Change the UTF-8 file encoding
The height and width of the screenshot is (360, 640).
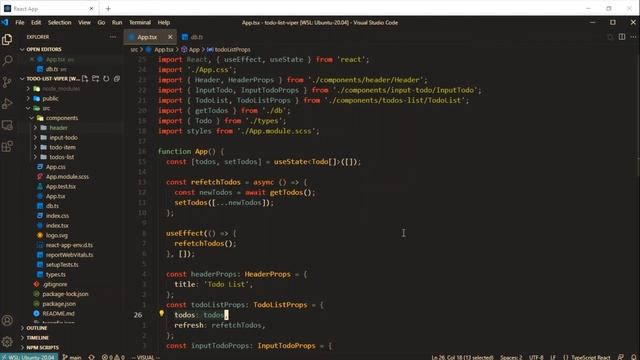536,357
